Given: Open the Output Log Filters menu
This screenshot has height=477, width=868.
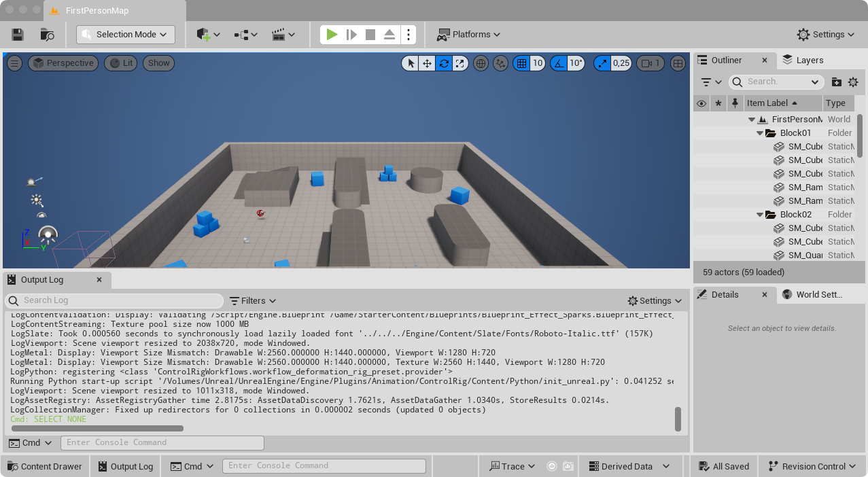Looking at the screenshot, I should coord(253,300).
